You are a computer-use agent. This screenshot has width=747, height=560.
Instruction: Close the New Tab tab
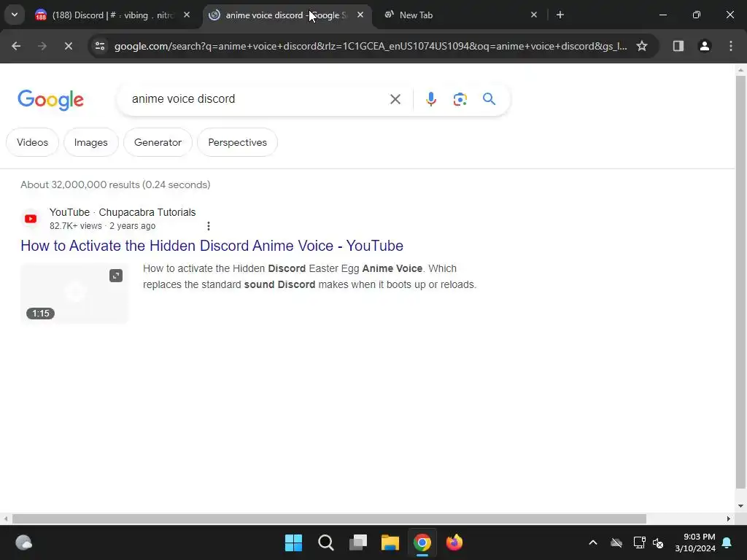(x=533, y=15)
